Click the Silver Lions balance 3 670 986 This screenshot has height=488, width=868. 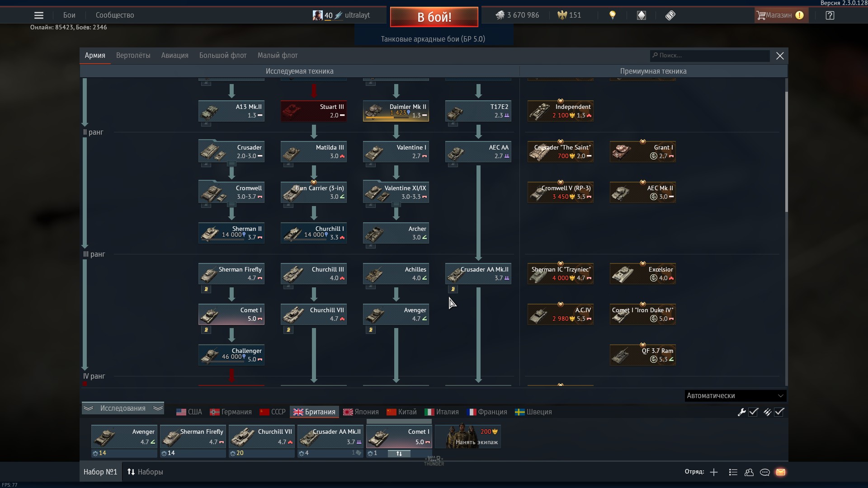pyautogui.click(x=517, y=15)
